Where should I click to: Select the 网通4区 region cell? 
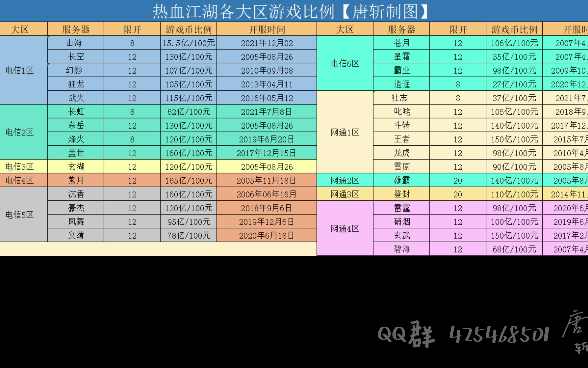pos(345,228)
